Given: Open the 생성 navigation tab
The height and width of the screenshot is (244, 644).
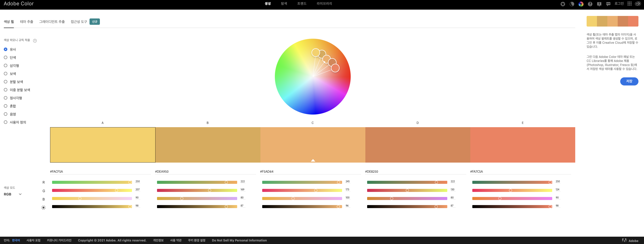Looking at the screenshot, I should pyautogui.click(x=268, y=4).
